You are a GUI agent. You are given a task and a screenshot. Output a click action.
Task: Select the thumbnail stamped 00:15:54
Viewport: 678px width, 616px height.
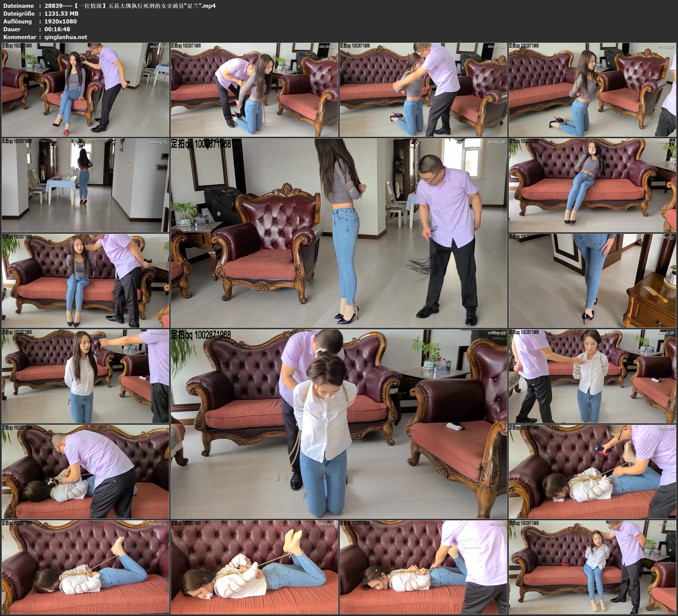click(593, 567)
